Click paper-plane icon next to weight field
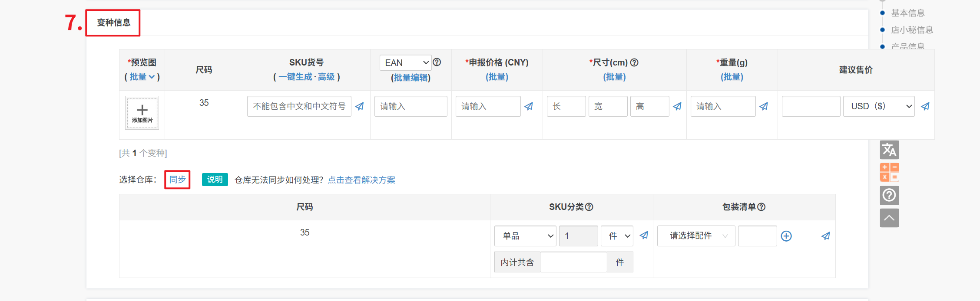This screenshot has height=301, width=980. coord(764,106)
